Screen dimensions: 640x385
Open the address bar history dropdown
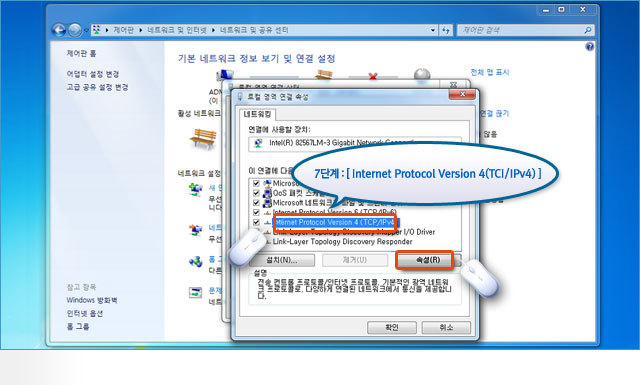coord(433,30)
